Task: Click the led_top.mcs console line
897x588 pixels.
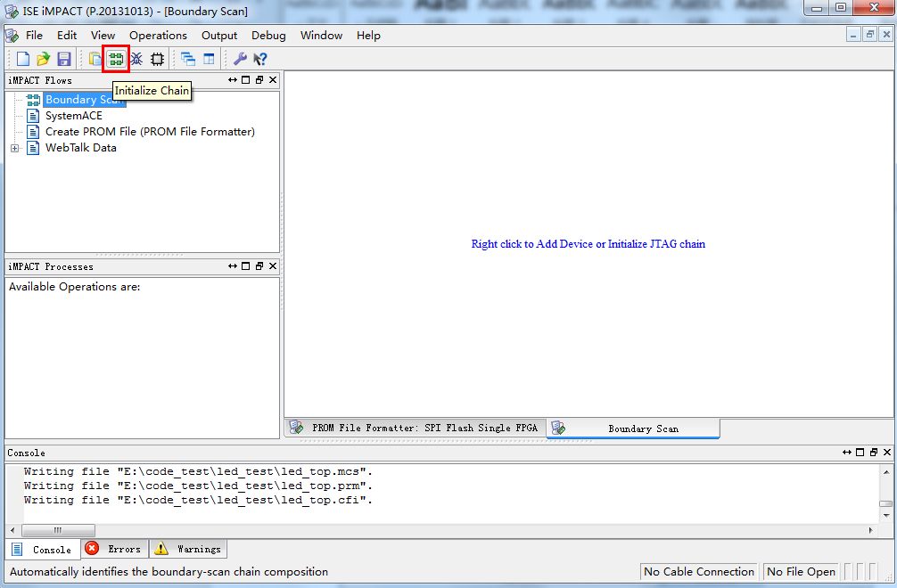Action: click(198, 471)
